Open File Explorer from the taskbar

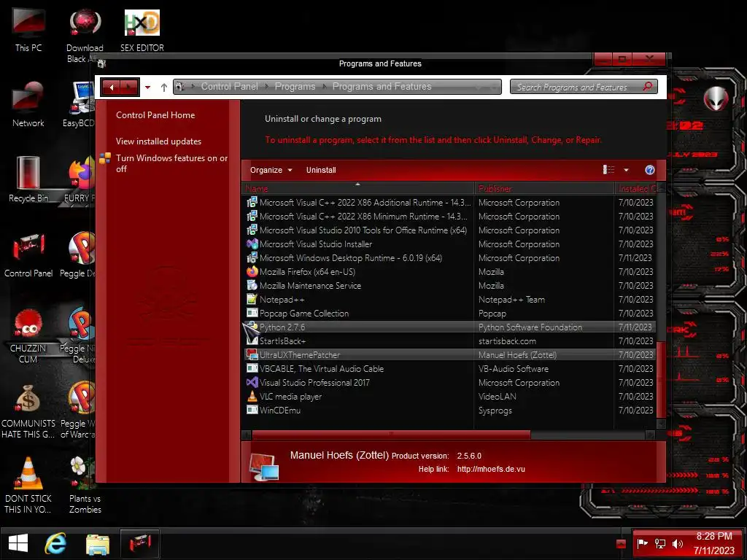coord(98,544)
